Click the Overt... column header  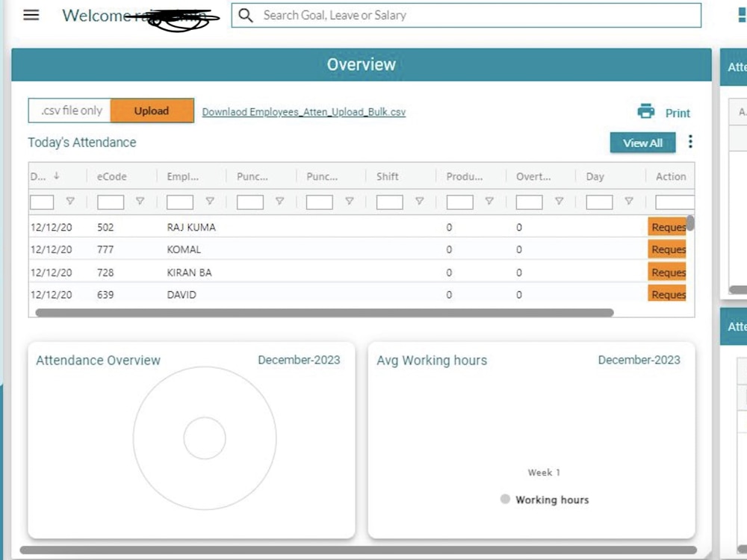tap(533, 176)
